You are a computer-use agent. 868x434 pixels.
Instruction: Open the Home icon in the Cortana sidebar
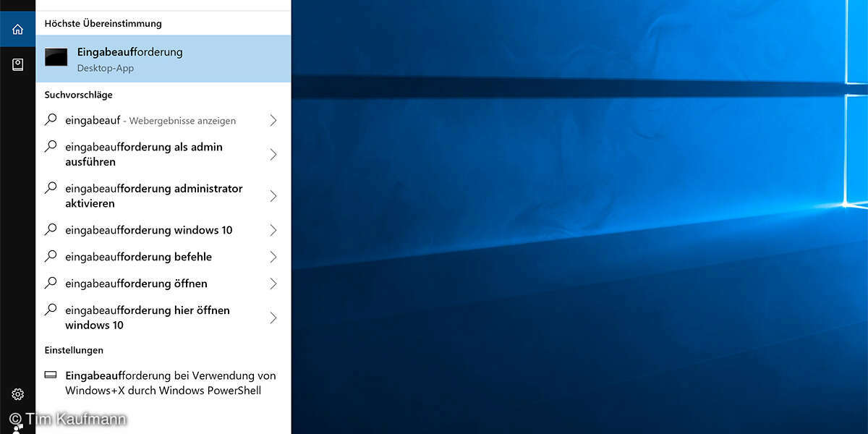17,29
